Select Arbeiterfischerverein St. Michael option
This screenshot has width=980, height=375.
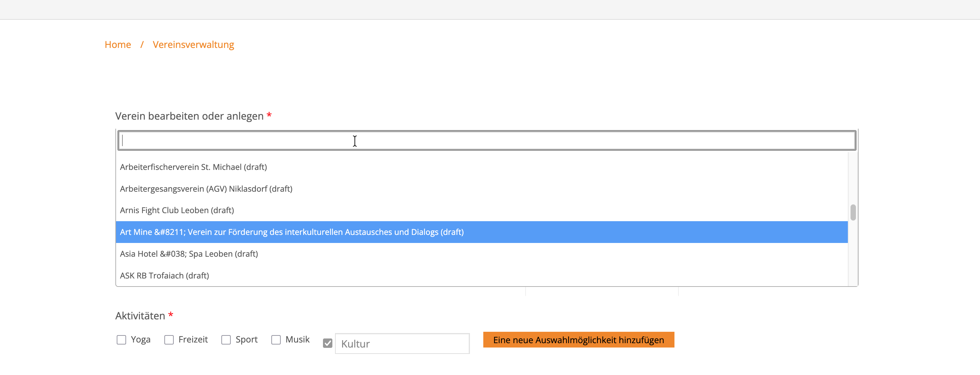[x=193, y=167]
